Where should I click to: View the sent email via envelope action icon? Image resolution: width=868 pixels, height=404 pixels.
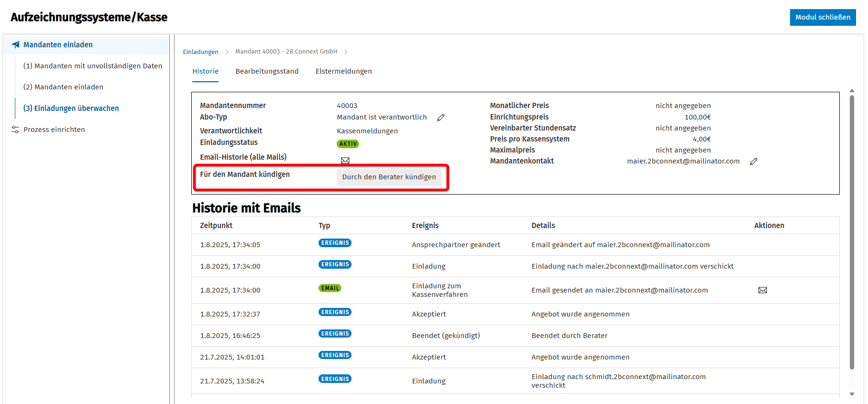763,290
